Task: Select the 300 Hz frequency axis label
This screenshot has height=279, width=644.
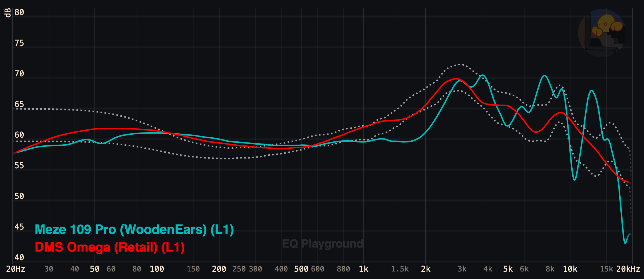Action: pos(255,269)
